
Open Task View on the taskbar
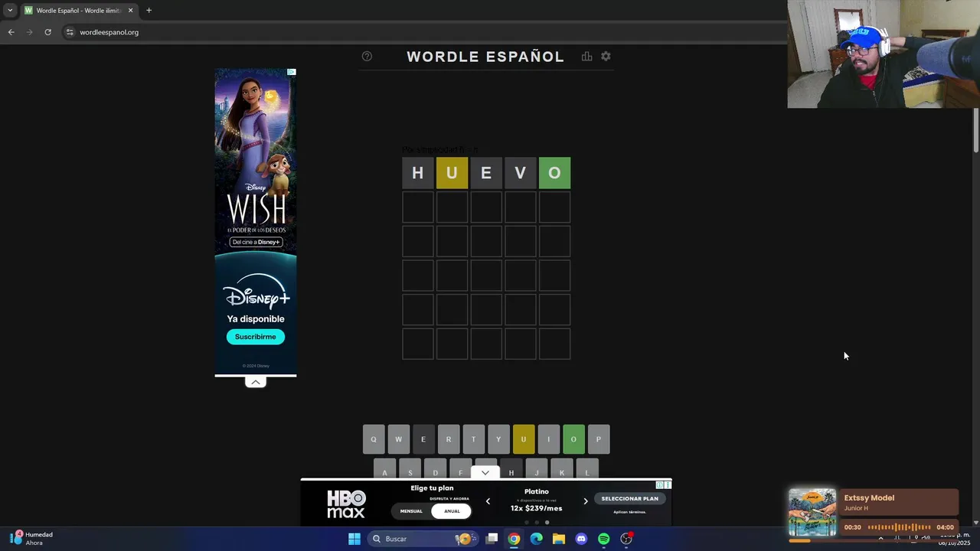point(492,539)
